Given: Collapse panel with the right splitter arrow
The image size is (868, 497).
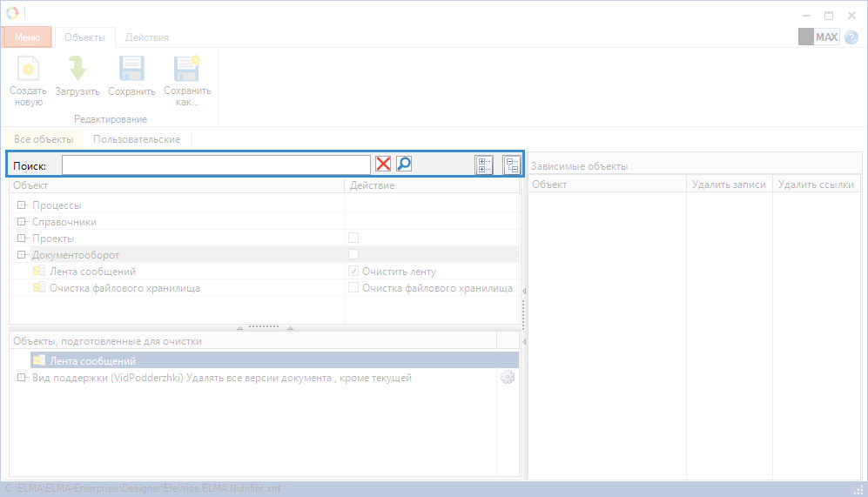Looking at the screenshot, I should coord(290,328).
